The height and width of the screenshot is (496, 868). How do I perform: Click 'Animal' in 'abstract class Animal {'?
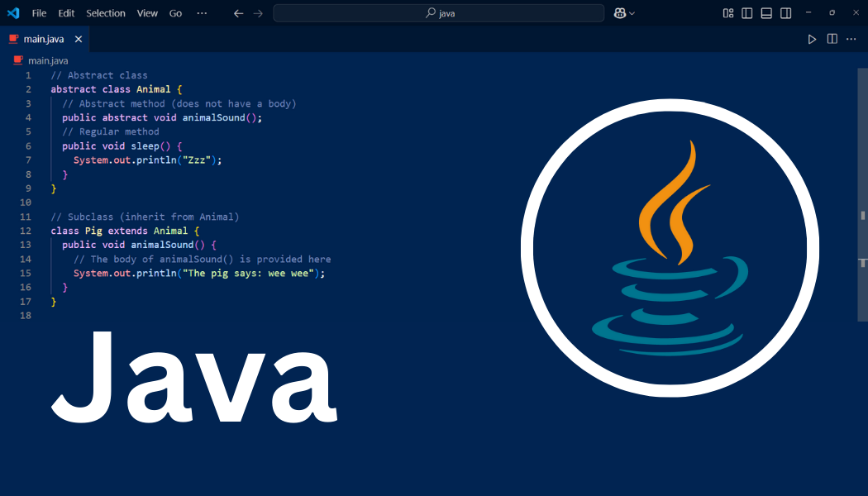[153, 89]
